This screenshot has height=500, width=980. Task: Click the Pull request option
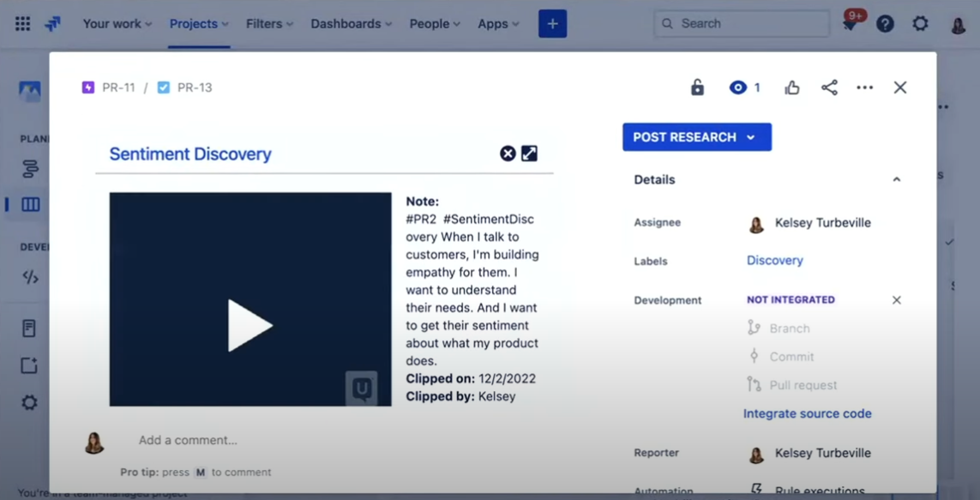pyautogui.click(x=792, y=385)
